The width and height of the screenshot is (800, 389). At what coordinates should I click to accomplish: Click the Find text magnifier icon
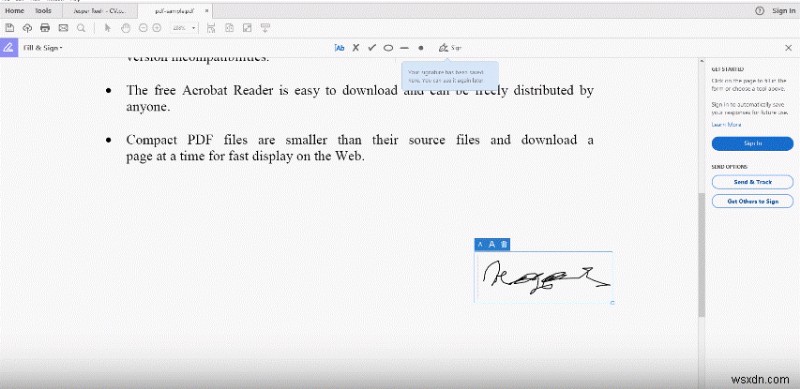point(81,28)
